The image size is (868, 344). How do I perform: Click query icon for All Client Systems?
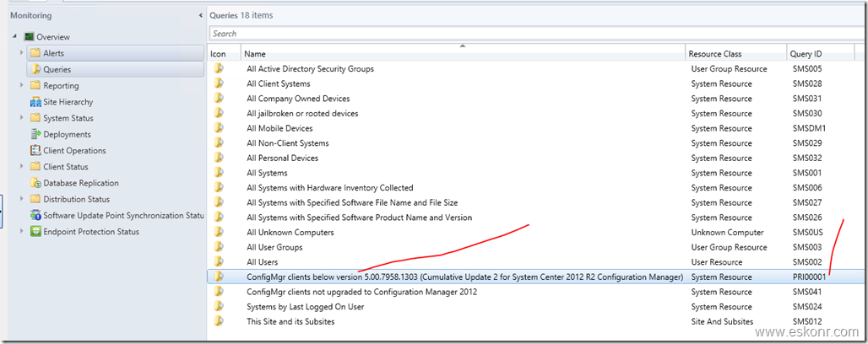pyautogui.click(x=220, y=83)
